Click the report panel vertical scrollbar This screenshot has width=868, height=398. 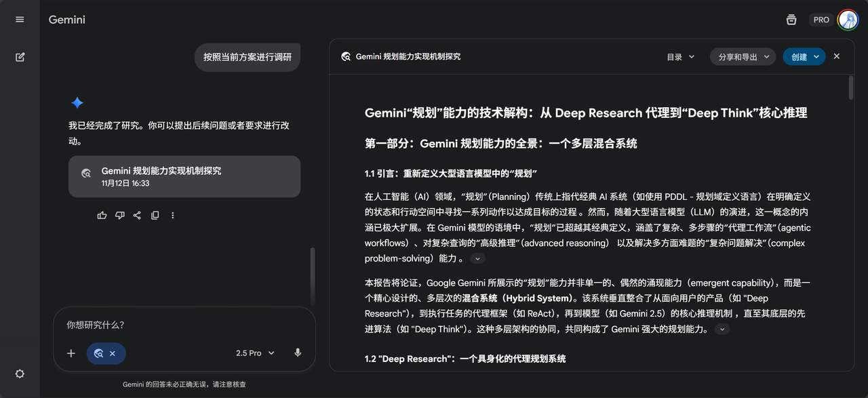(x=851, y=88)
